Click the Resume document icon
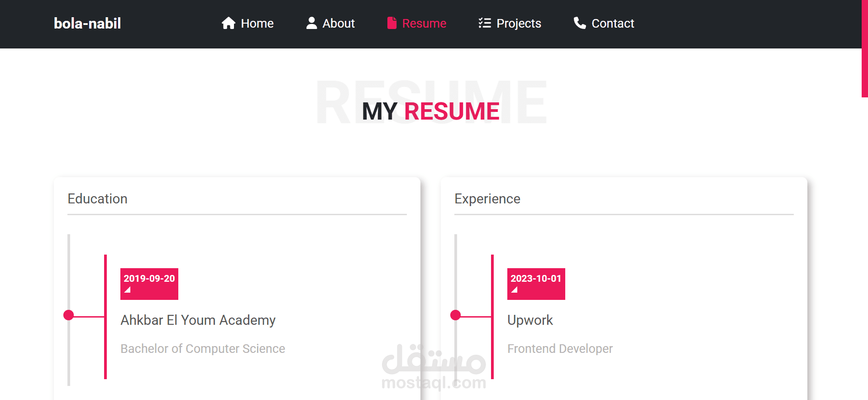Viewport: 868px width, 400px height. point(392,23)
